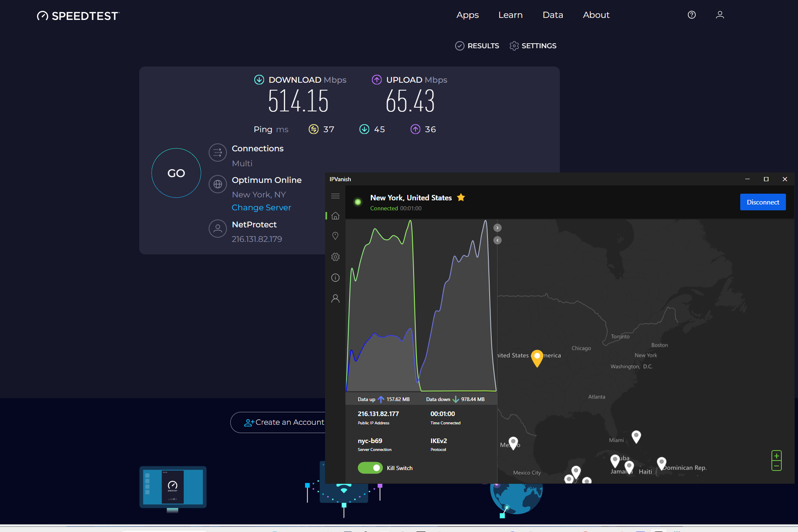Click the Optimum Online globe icon
798x532 pixels.
click(x=217, y=184)
